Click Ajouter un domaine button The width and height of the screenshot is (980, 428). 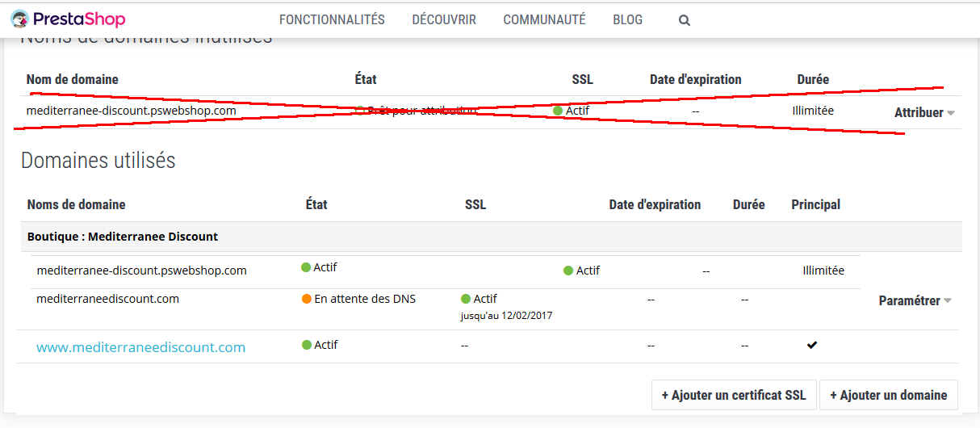889,395
